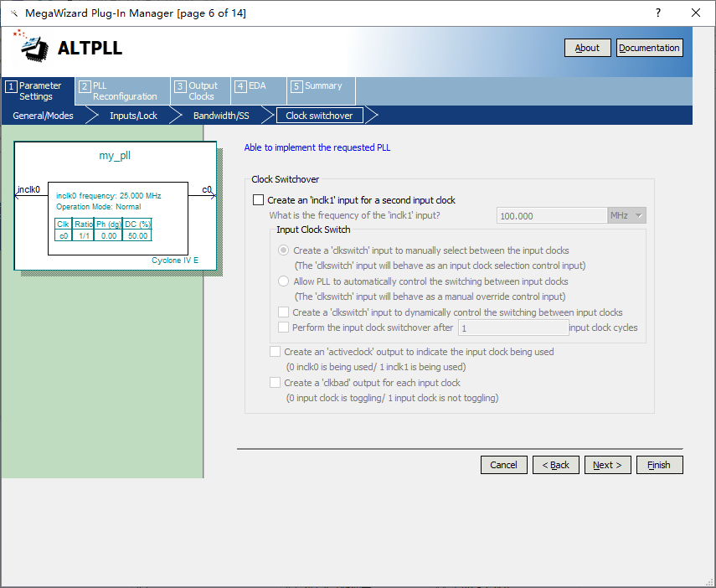716x588 pixels.
Task: Close the MegaWizard window
Action: [696, 13]
